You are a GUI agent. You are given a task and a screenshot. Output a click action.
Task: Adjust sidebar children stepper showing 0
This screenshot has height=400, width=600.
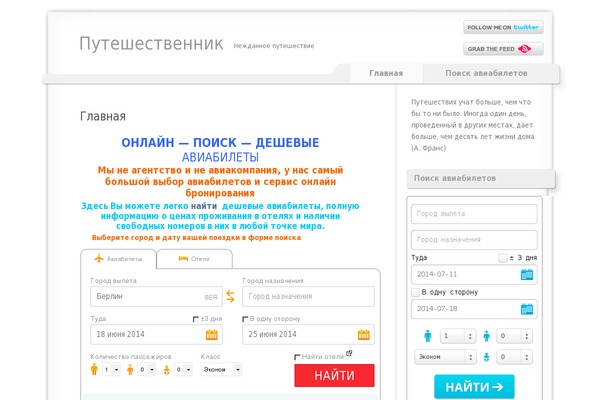click(x=514, y=336)
